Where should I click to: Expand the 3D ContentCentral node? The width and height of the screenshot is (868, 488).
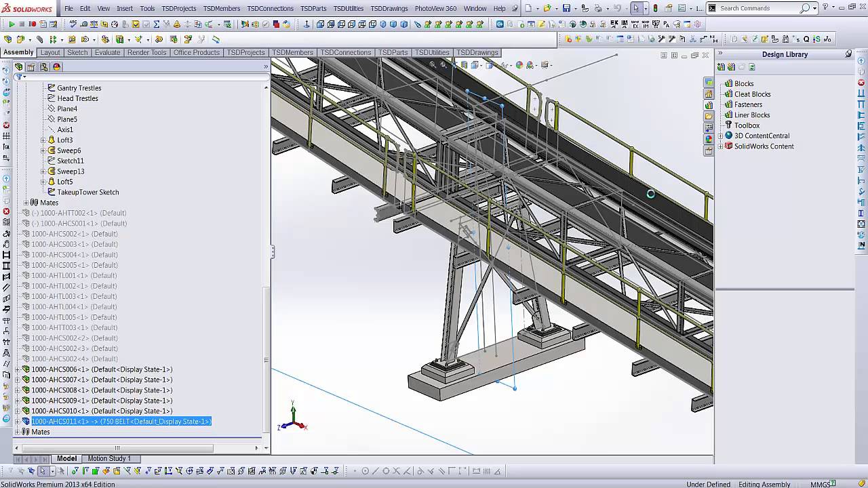click(x=720, y=136)
